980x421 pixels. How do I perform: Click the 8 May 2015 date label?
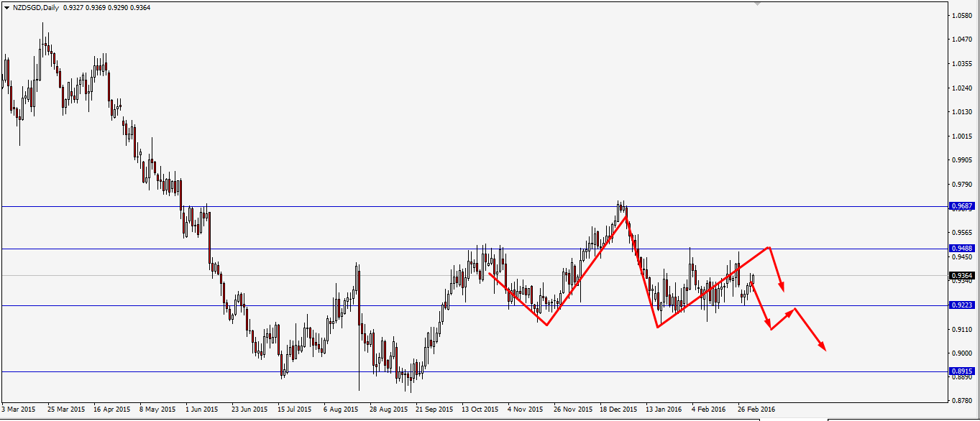pos(157,409)
